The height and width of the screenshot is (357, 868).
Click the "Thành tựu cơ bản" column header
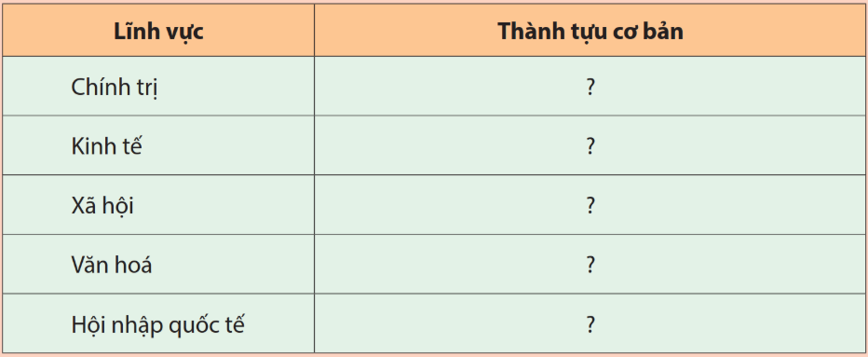click(x=590, y=32)
